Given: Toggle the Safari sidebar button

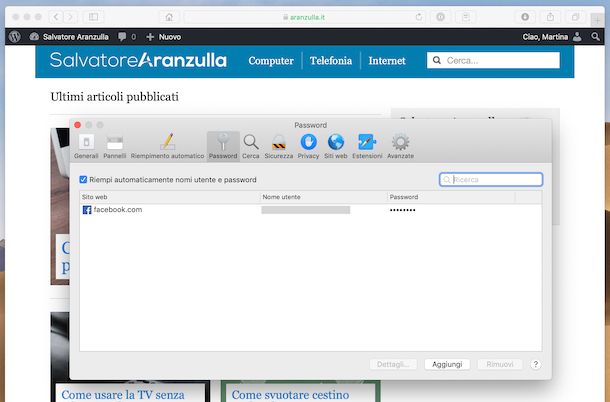Looking at the screenshot, I should [x=93, y=17].
